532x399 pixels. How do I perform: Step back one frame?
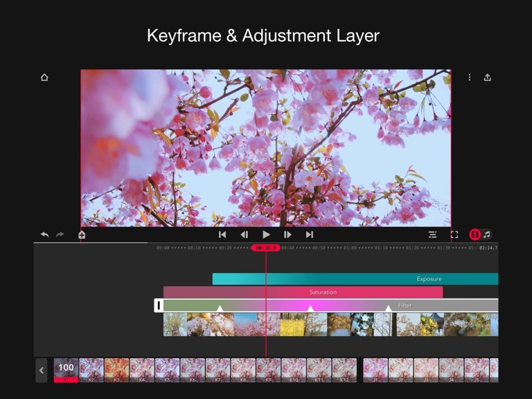click(x=244, y=235)
